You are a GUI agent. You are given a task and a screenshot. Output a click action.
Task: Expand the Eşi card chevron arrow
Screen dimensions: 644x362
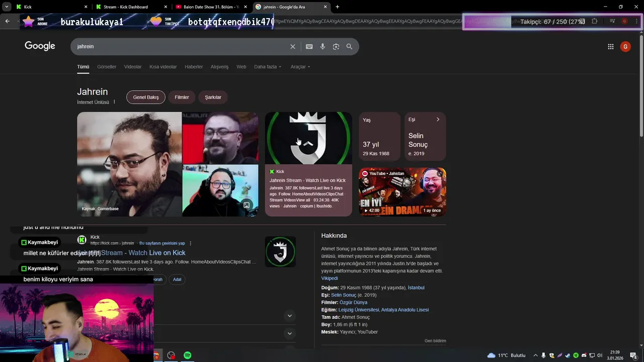tap(438, 120)
